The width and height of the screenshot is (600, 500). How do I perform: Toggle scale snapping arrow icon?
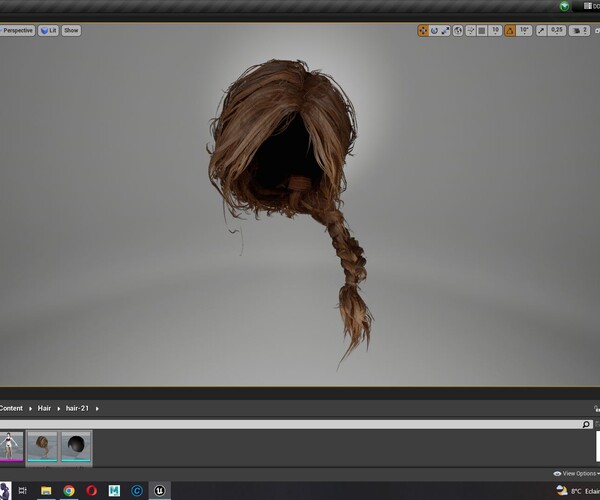(541, 31)
